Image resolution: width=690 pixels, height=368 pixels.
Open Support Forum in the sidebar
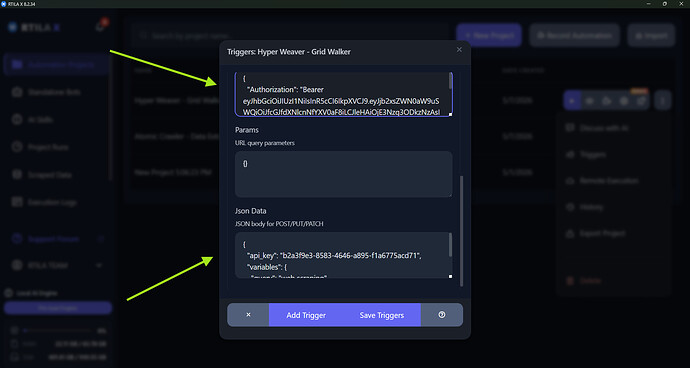coord(53,239)
